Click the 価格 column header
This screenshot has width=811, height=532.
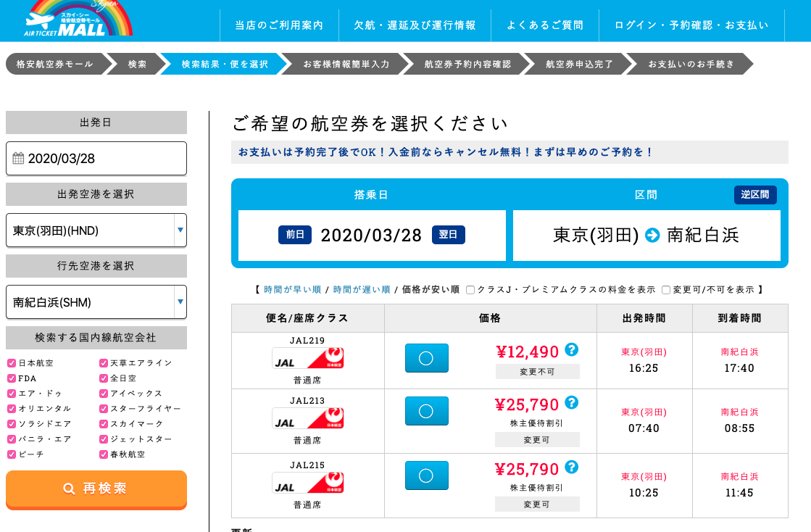(491, 318)
